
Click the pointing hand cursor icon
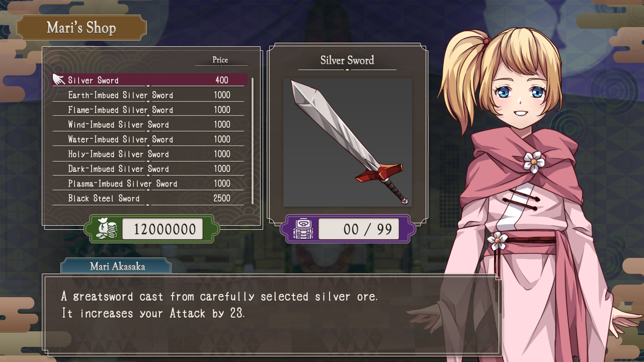point(59,79)
